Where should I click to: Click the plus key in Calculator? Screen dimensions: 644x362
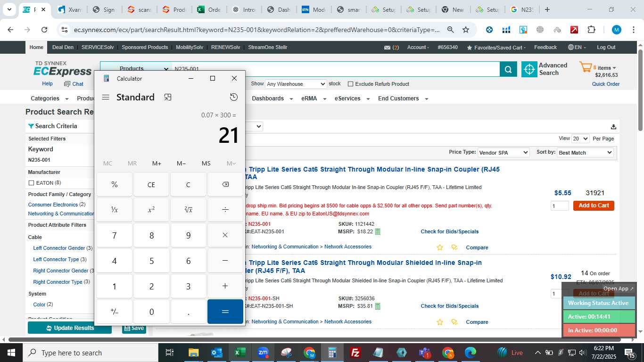(x=225, y=286)
